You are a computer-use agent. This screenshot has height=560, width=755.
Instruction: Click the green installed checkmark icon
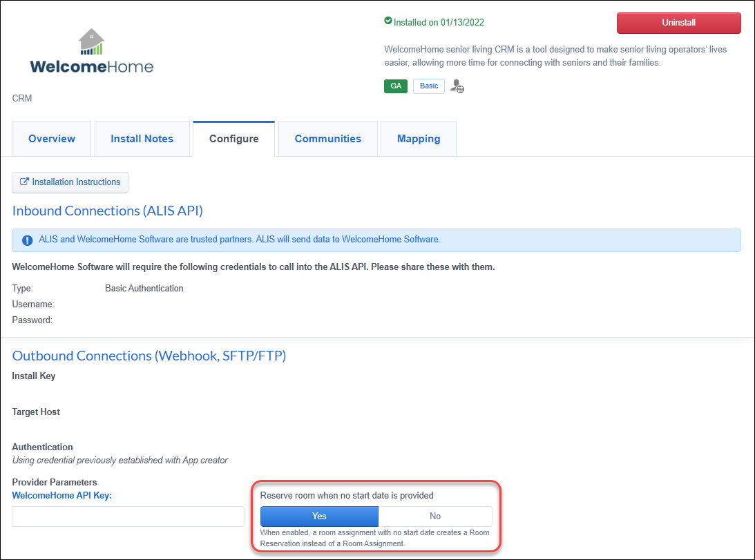[388, 21]
